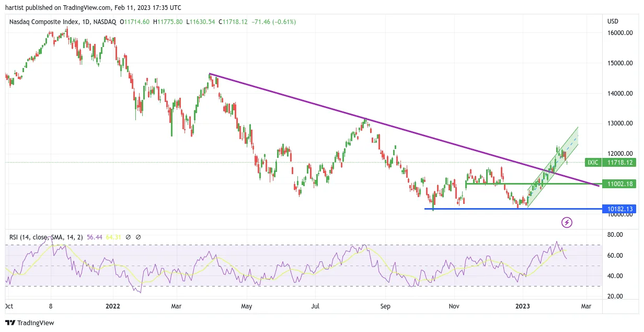Click the 2022 date axis label
Image resolution: width=644 pixels, height=332 pixels.
[113, 306]
